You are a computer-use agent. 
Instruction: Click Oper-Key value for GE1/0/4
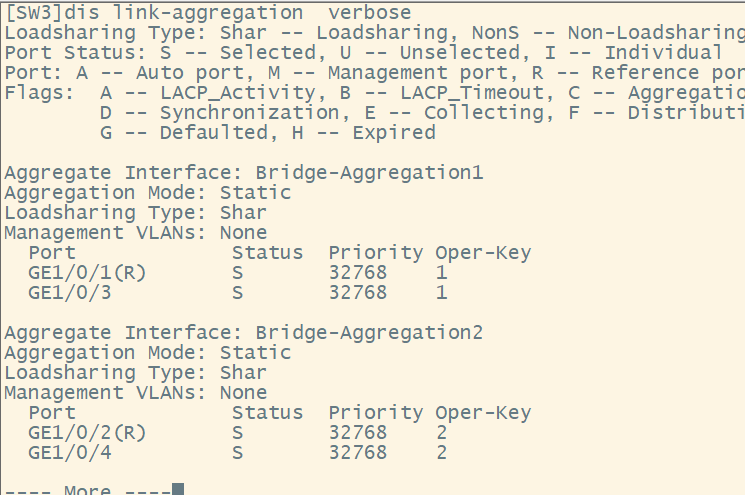point(441,452)
